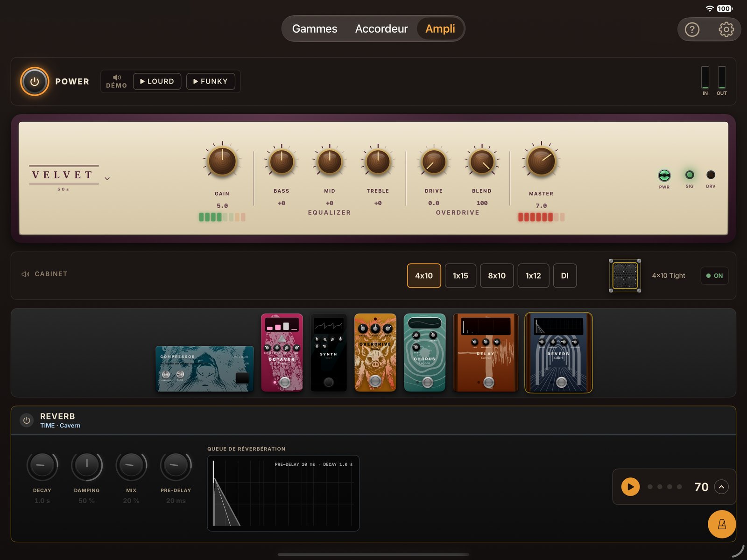Click the overdrive BLEND knob
Screen dimensions: 747x560
point(482,162)
